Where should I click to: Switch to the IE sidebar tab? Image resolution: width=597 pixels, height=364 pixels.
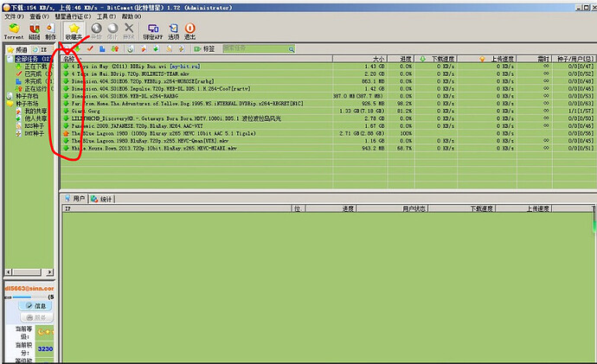point(40,50)
